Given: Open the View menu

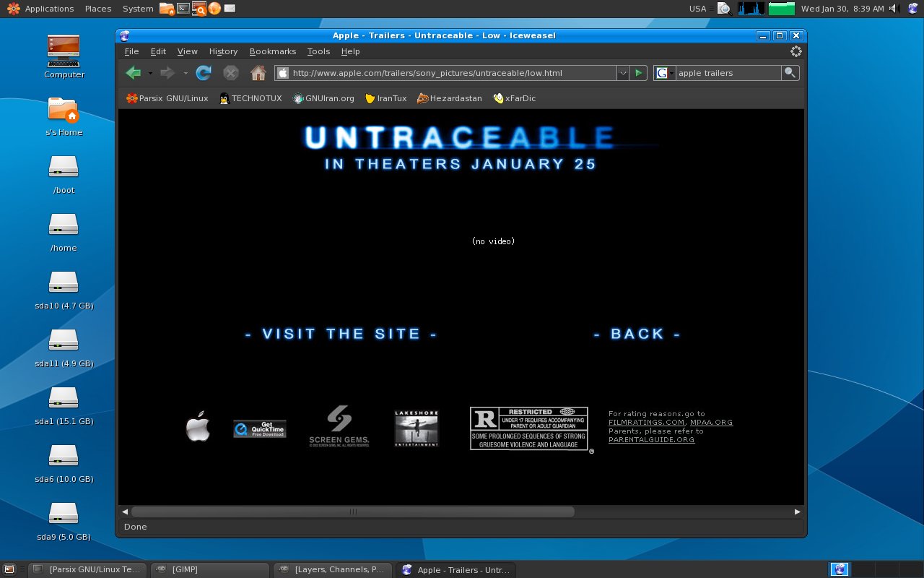Looking at the screenshot, I should click(x=187, y=51).
